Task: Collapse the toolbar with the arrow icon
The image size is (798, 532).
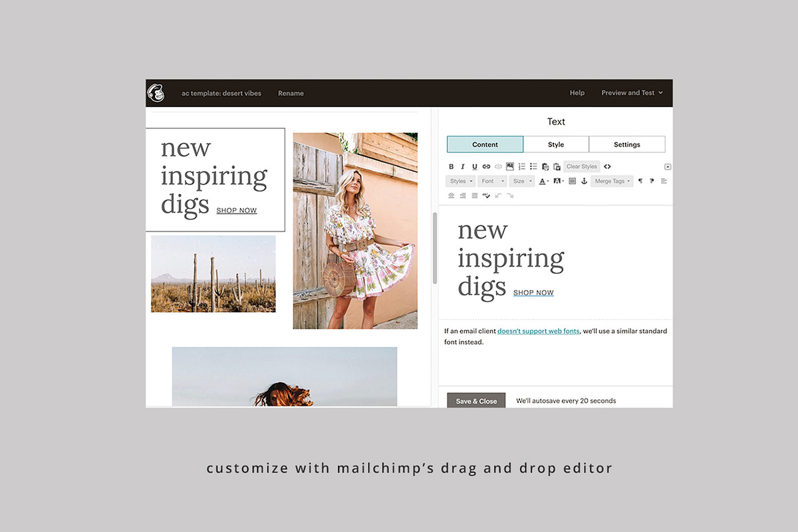Action: pos(668,167)
